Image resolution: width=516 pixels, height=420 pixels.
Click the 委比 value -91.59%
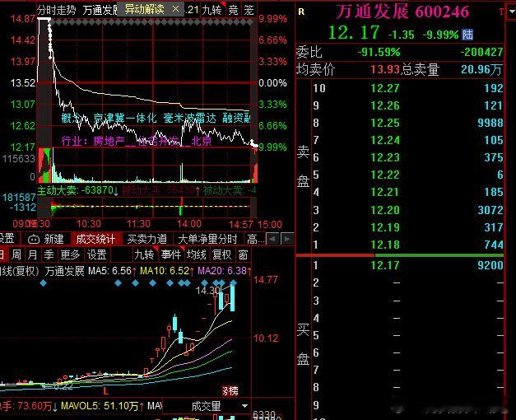[379, 52]
